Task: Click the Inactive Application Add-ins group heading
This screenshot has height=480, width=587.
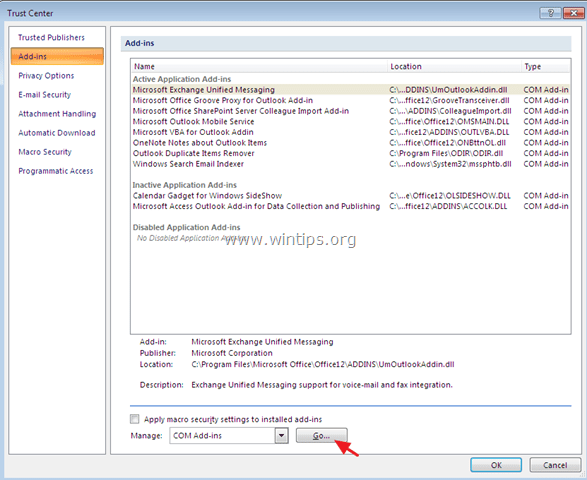Action: (x=185, y=185)
